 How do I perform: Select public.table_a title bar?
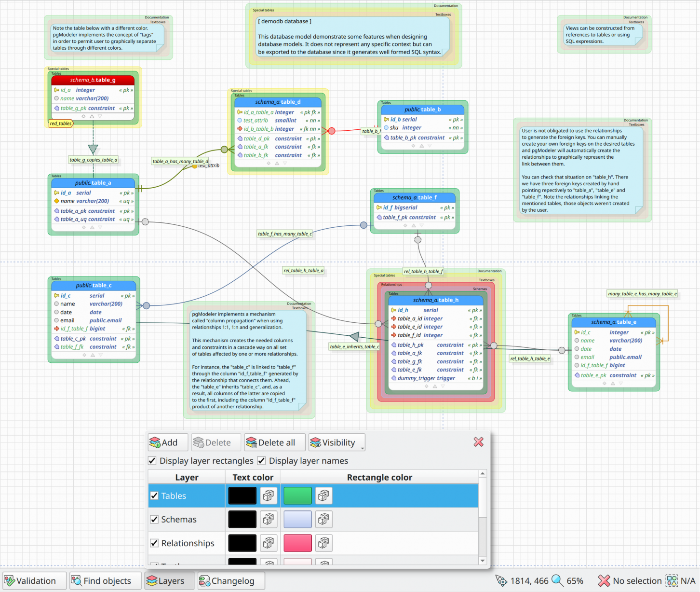(x=93, y=183)
